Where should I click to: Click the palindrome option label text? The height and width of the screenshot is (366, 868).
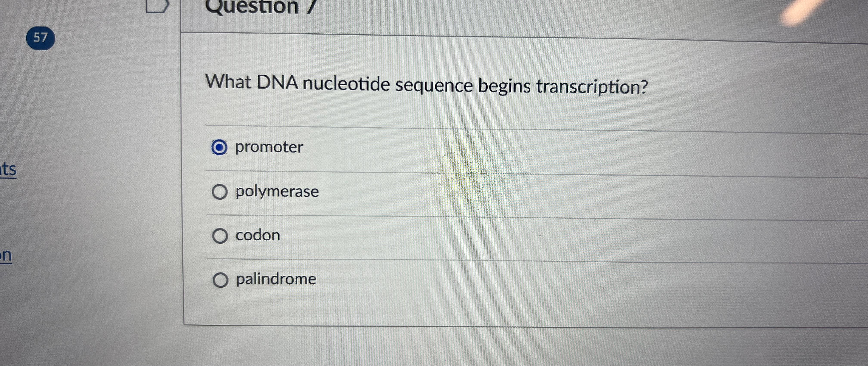(275, 279)
